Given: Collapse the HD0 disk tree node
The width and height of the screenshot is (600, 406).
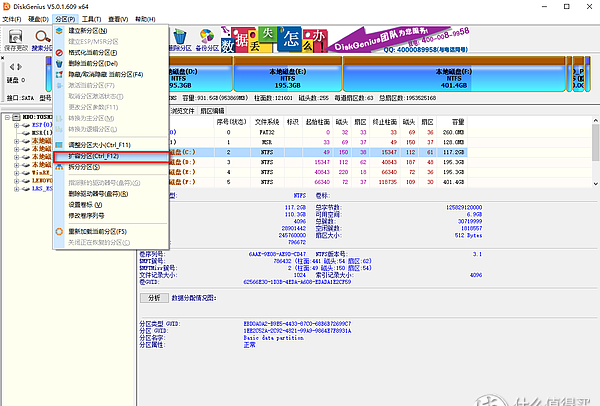Looking at the screenshot, I should click(7, 117).
